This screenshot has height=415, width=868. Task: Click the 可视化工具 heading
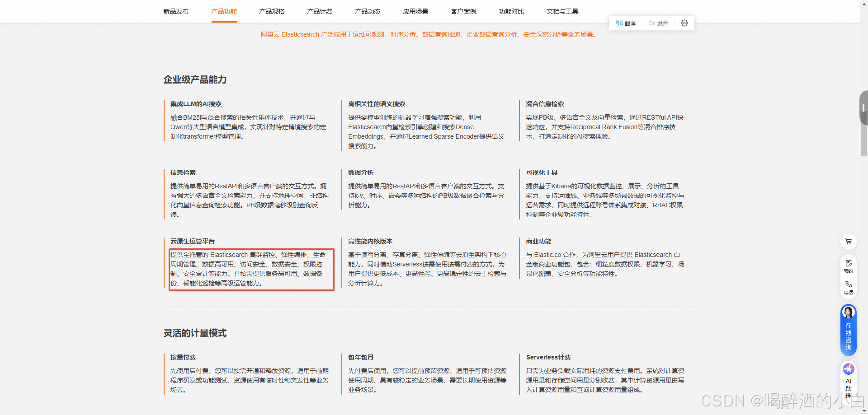(542, 173)
